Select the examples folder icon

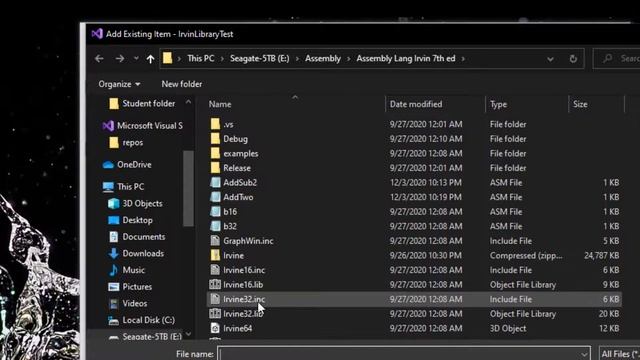pos(215,153)
